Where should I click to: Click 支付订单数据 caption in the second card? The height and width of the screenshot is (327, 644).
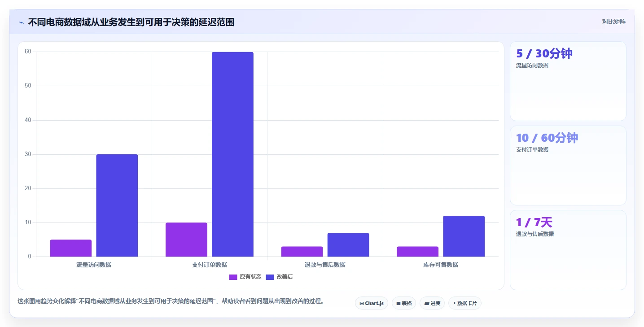[532, 150]
